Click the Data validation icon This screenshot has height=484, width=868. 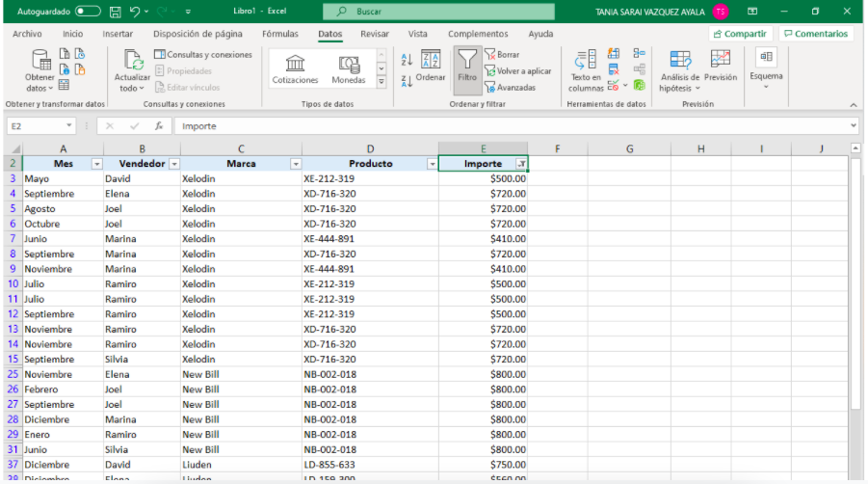click(x=613, y=85)
